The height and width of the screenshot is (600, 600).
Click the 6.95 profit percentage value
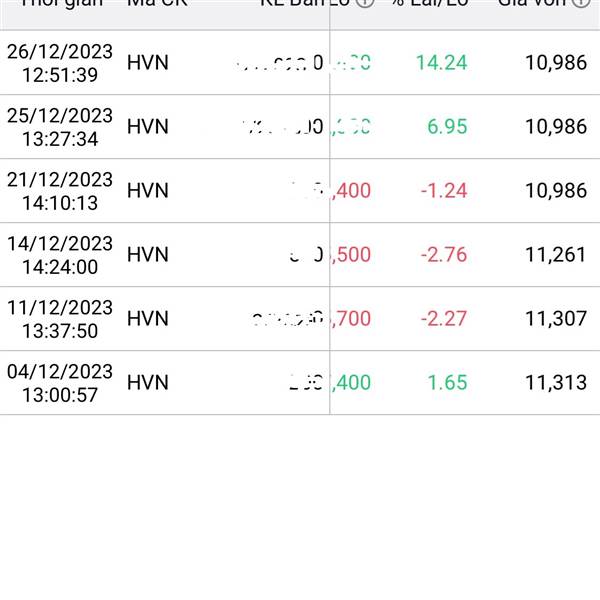click(x=447, y=127)
